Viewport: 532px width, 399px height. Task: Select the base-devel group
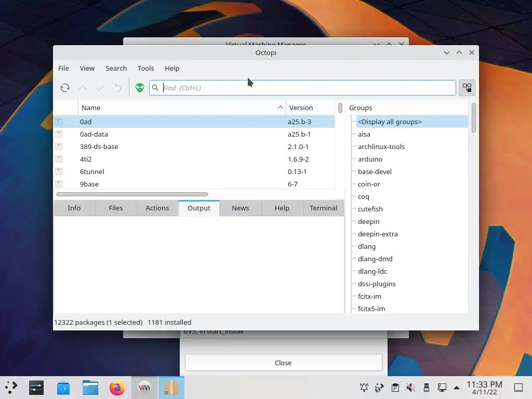(x=375, y=171)
